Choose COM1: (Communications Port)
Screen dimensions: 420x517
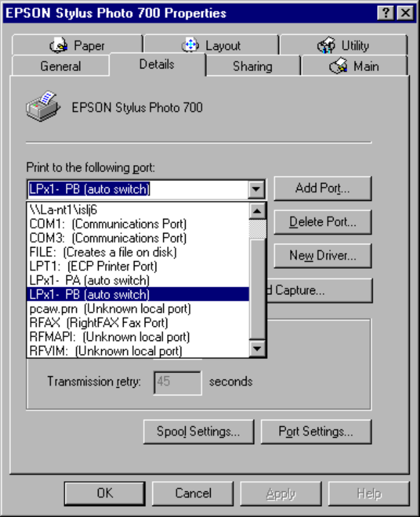[138, 224]
